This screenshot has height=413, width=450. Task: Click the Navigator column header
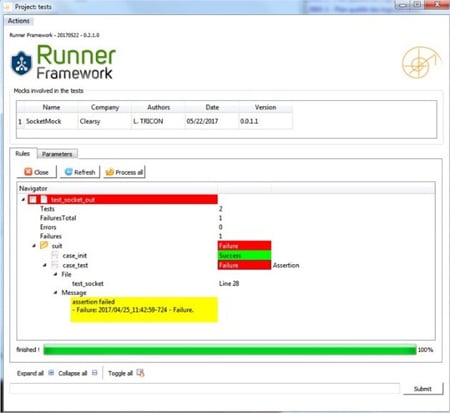[117, 188]
